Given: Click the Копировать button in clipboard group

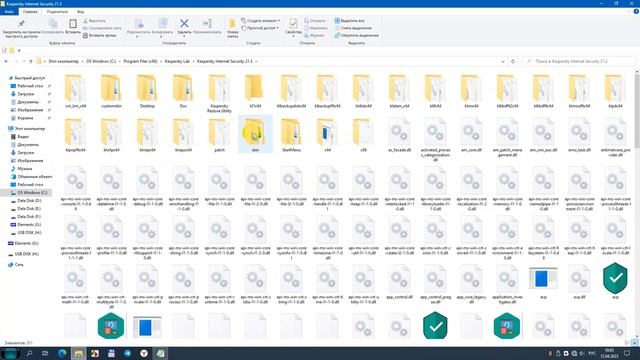Looking at the screenshot, I should click(x=53, y=27).
